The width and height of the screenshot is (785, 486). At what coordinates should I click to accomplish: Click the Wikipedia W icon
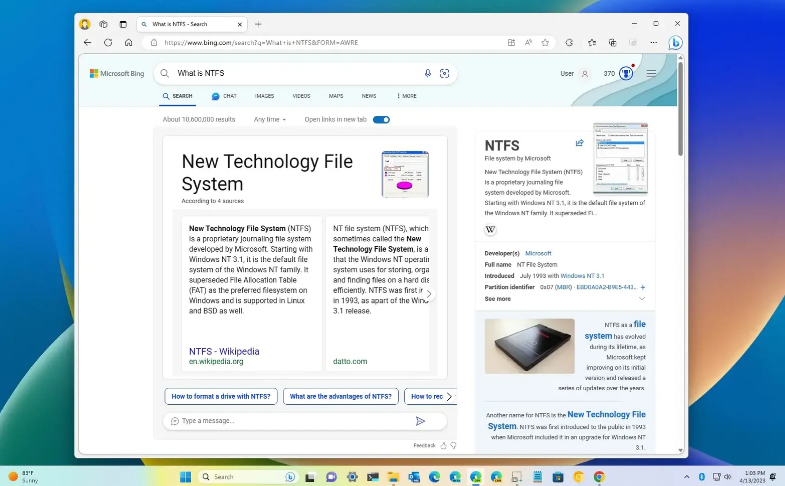(x=490, y=229)
